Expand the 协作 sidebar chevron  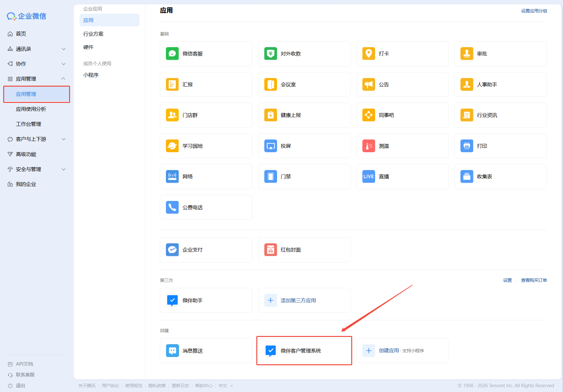(x=63, y=64)
